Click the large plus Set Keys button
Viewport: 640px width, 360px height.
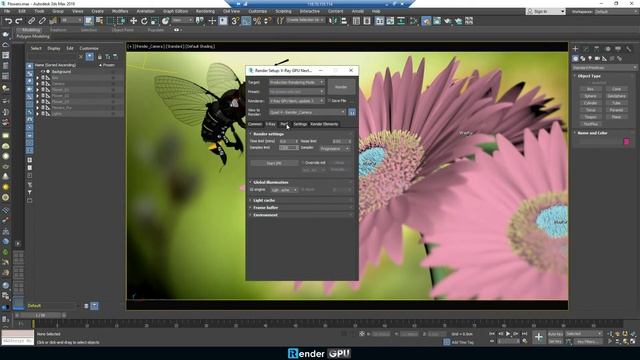pos(539,337)
